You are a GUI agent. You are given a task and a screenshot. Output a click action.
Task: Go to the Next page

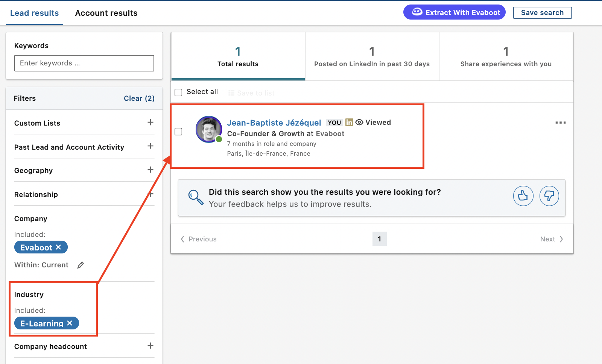tap(552, 239)
